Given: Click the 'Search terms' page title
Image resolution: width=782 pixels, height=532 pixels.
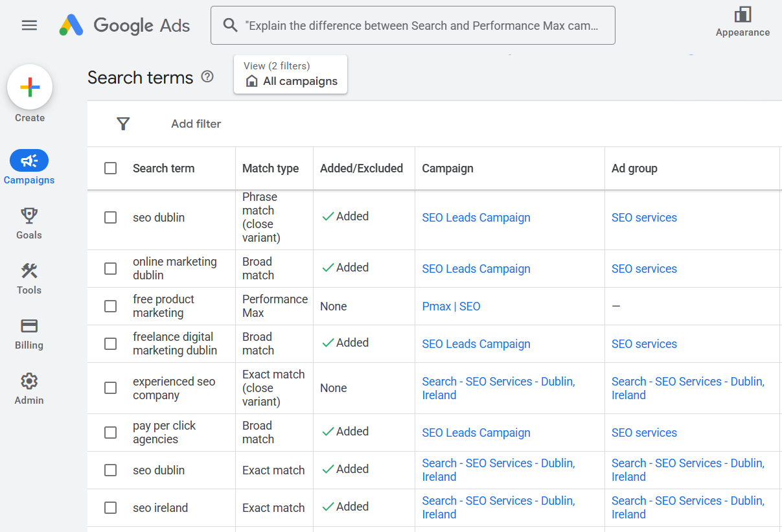Looking at the screenshot, I should click(140, 78).
